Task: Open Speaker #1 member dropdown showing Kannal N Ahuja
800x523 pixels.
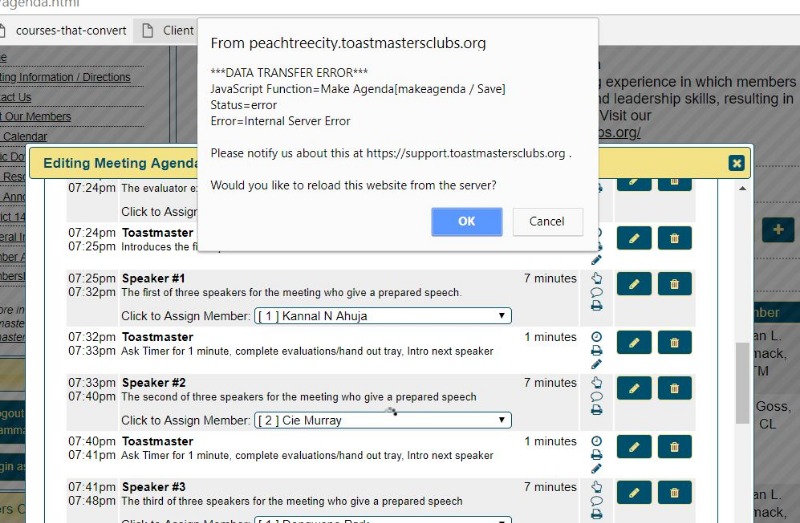Action: (383, 316)
